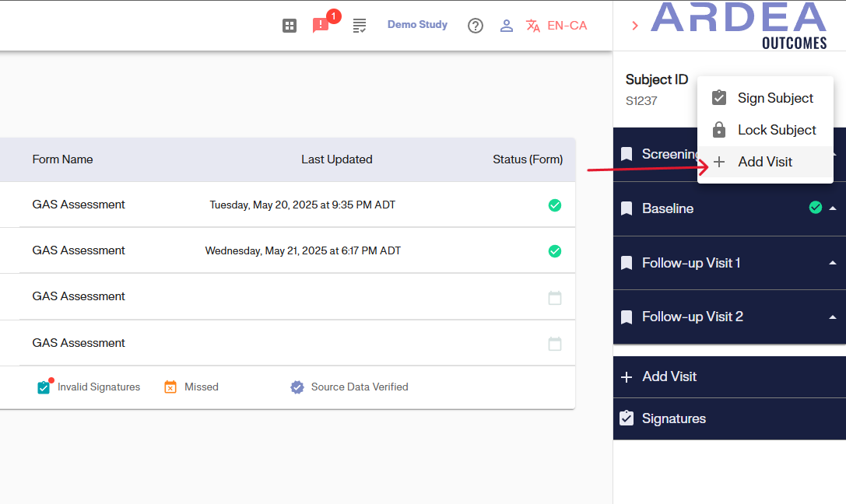Click the green check status for the May 21 form
This screenshot has height=504, width=846.
point(555,251)
